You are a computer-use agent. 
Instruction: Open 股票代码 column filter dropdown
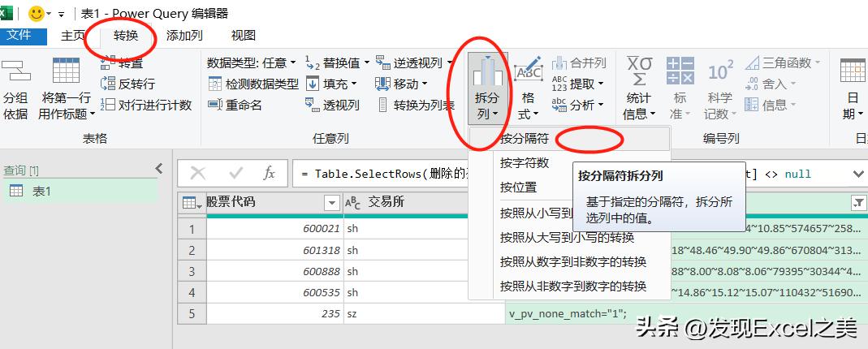pyautogui.click(x=331, y=202)
